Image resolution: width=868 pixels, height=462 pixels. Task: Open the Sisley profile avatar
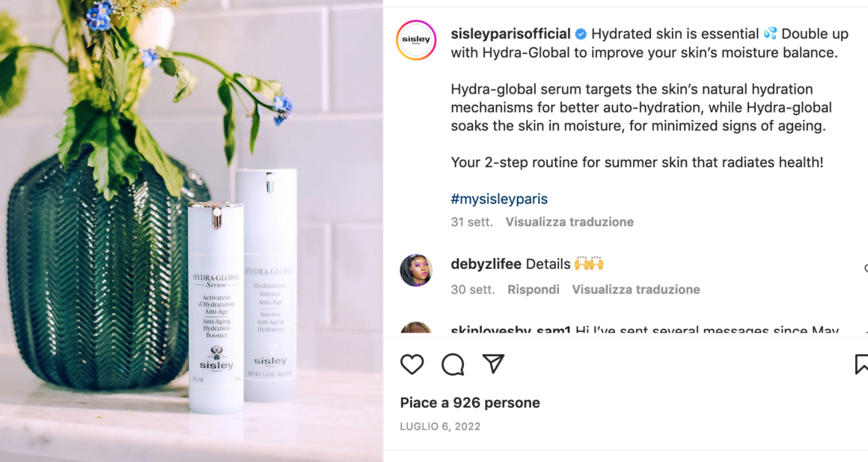(x=416, y=40)
